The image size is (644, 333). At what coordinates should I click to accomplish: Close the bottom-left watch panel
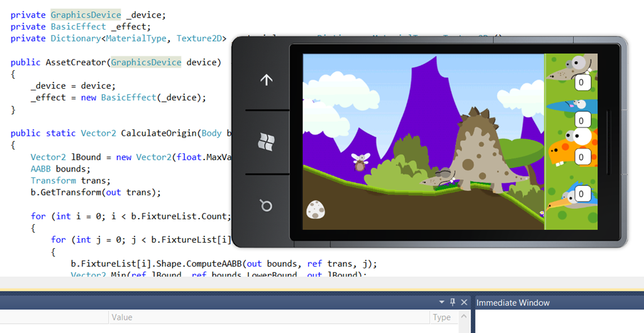coord(464,302)
